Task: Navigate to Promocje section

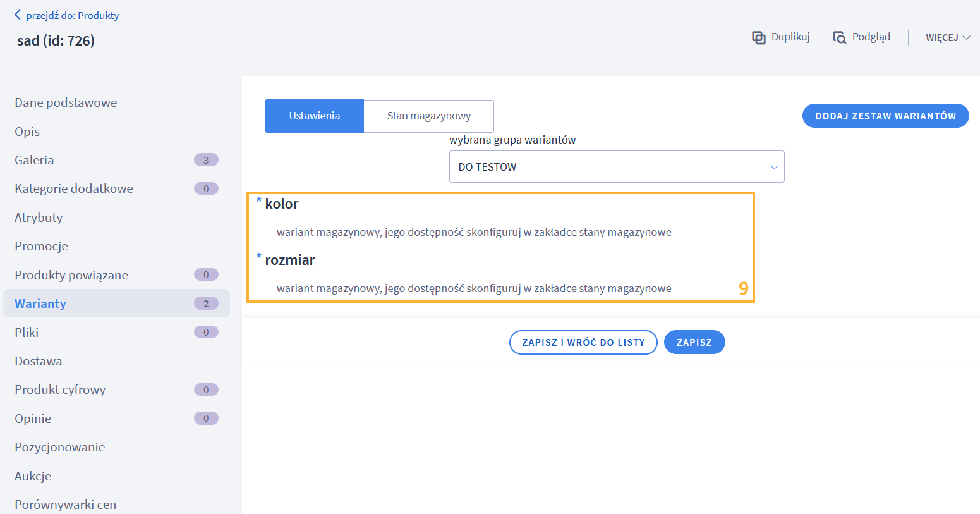Action: click(x=41, y=246)
